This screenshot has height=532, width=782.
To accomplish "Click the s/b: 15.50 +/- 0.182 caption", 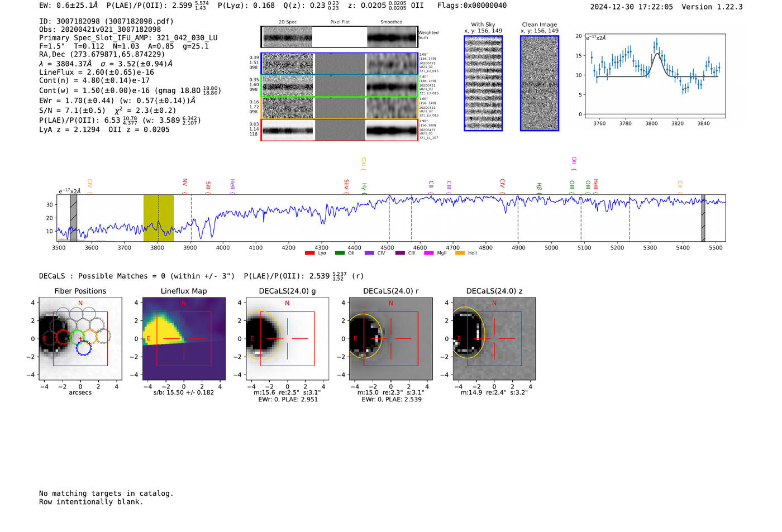I will tap(184, 392).
